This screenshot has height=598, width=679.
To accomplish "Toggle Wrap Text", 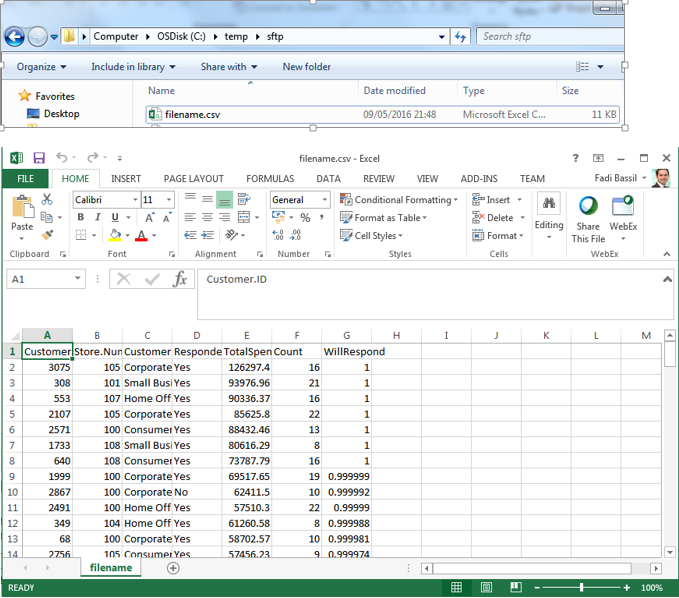I will click(244, 199).
